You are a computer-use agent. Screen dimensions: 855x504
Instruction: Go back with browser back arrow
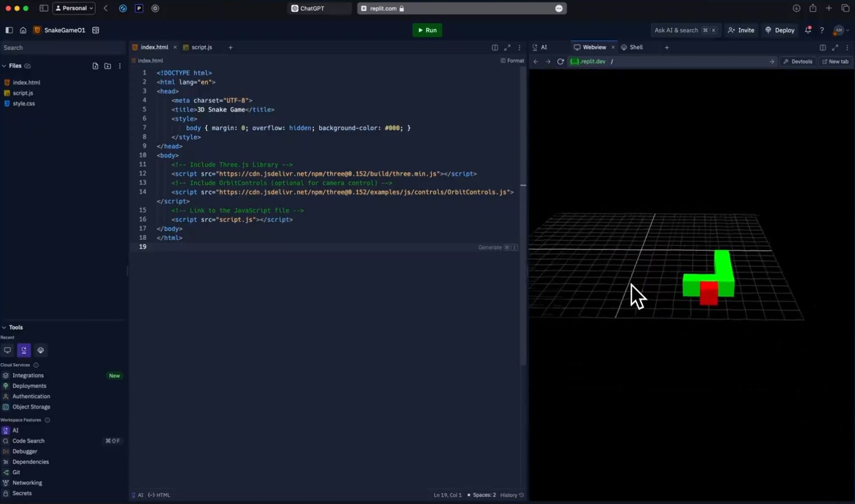coord(106,8)
